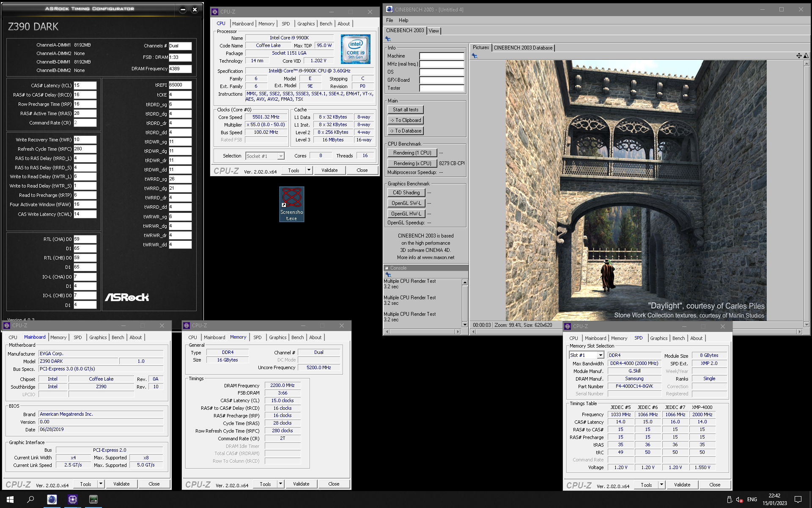Start the C4D Shading test

tap(406, 193)
